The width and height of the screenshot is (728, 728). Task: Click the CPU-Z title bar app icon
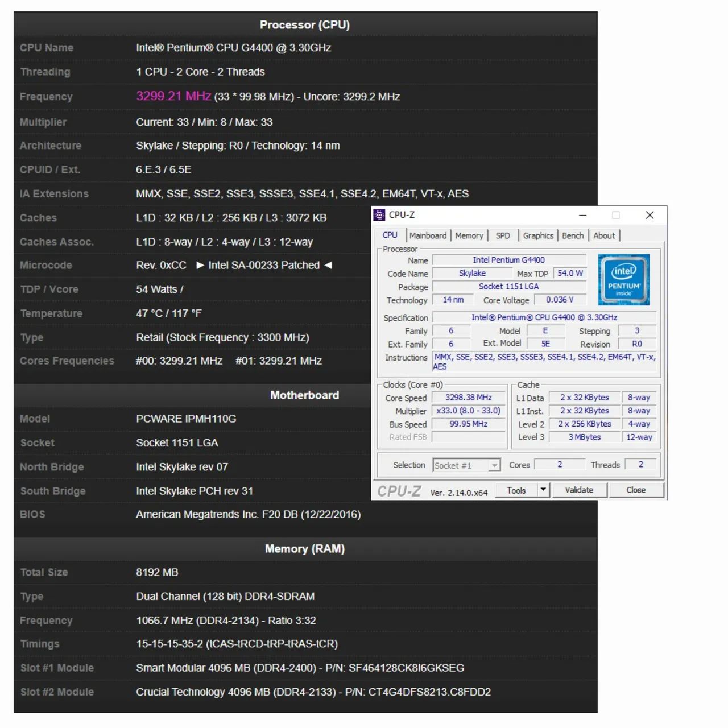379,215
